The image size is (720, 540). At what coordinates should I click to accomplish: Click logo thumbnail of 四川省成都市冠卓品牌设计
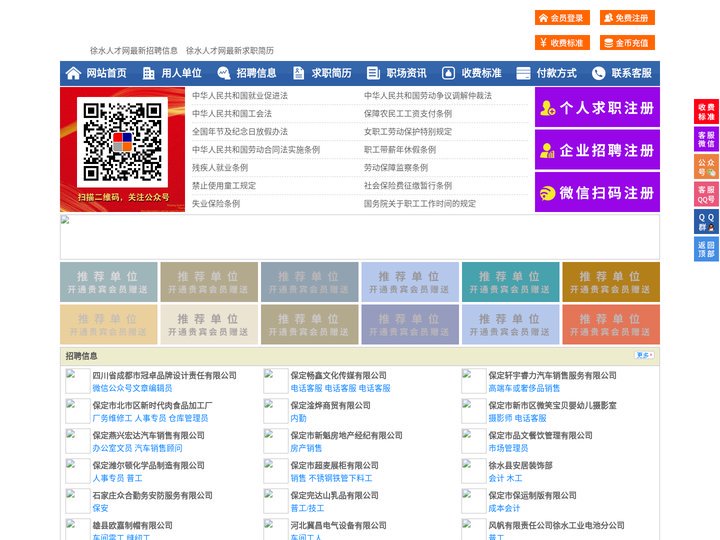[78, 381]
